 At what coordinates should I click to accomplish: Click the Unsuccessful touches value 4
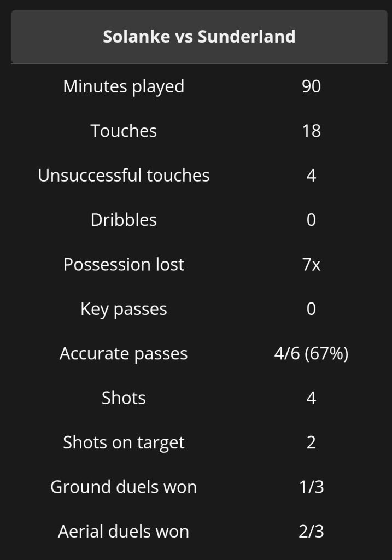311,176
